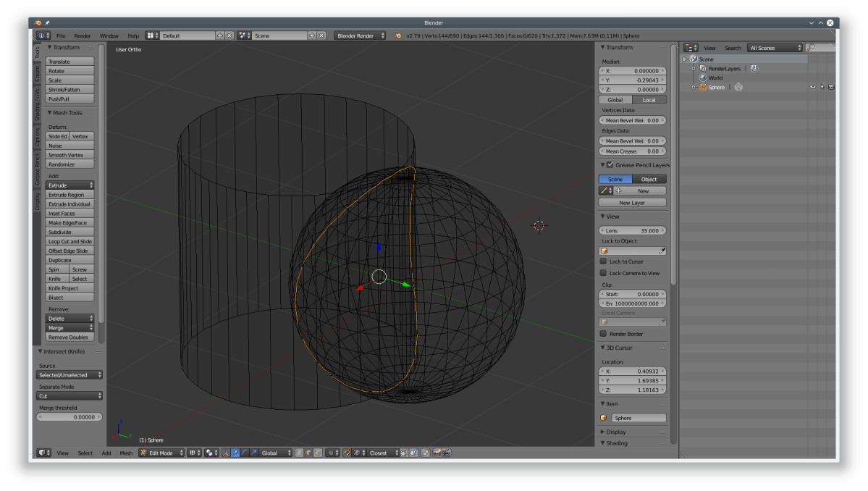Open the 3D view editor type icon
Viewport: 868px width, 491px height.
click(43, 453)
